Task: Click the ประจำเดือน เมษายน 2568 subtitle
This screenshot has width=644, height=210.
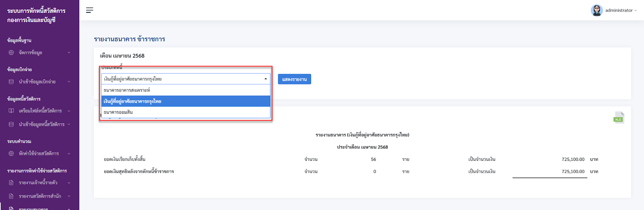Action: 362,147
